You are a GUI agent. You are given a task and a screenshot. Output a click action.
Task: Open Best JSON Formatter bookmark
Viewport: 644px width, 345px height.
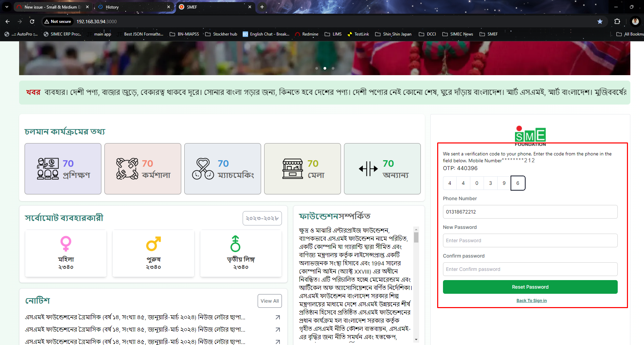140,34
